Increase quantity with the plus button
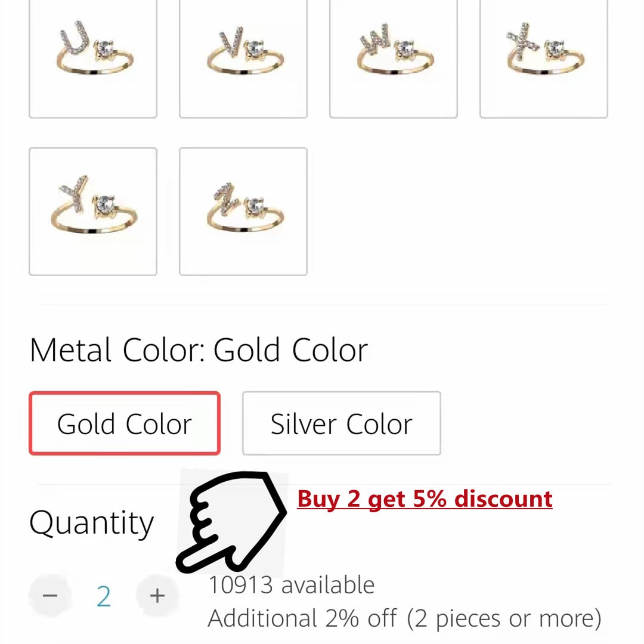This screenshot has width=644, height=644. (x=157, y=595)
